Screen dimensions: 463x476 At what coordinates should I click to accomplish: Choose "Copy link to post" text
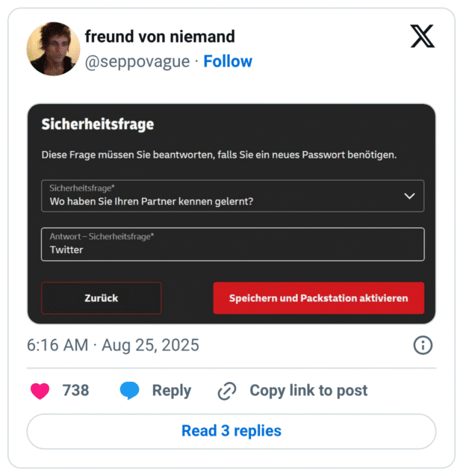(308, 390)
